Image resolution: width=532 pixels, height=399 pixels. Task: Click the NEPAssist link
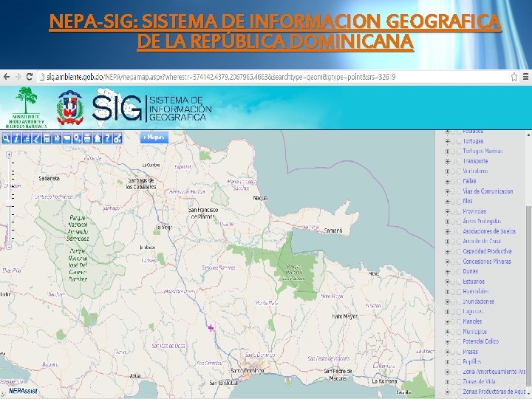23,391
